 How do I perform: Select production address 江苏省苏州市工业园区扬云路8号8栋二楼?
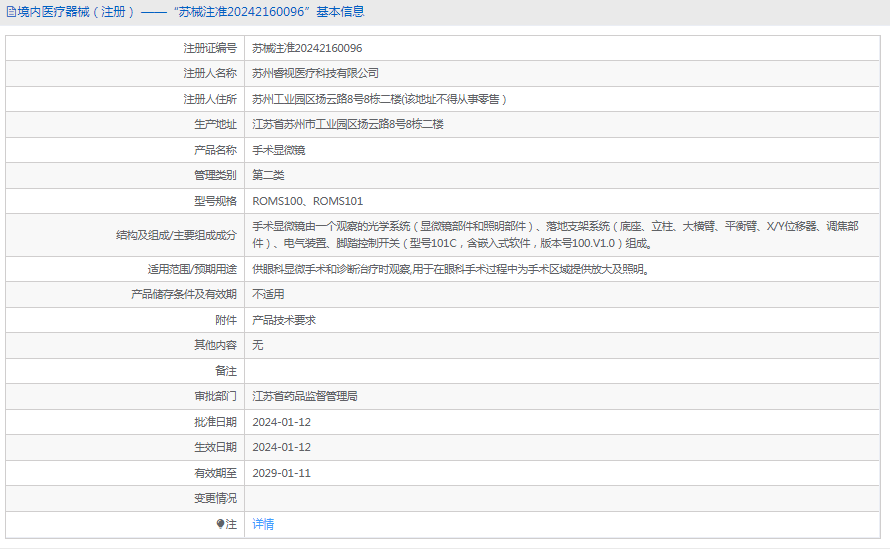click(348, 124)
